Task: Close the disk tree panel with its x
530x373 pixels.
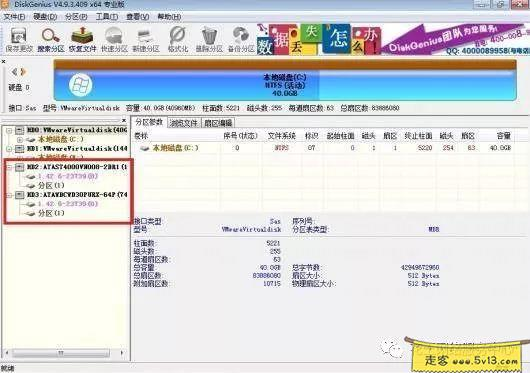Action: [124, 120]
